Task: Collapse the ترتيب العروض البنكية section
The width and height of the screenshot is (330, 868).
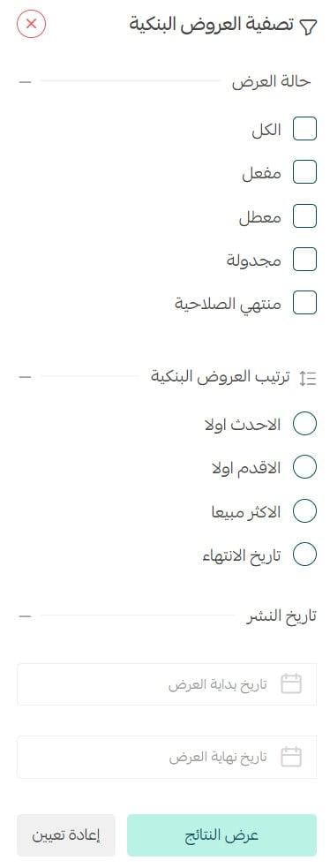Action: (x=25, y=377)
